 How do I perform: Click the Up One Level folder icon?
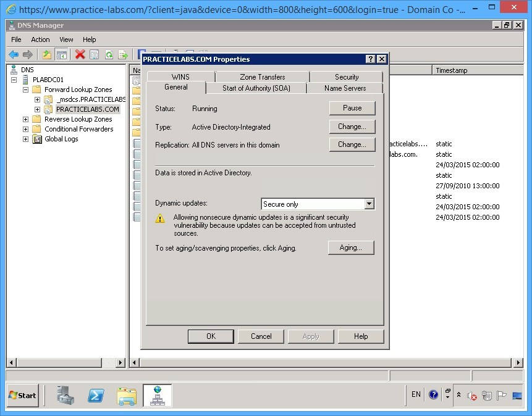pos(47,54)
